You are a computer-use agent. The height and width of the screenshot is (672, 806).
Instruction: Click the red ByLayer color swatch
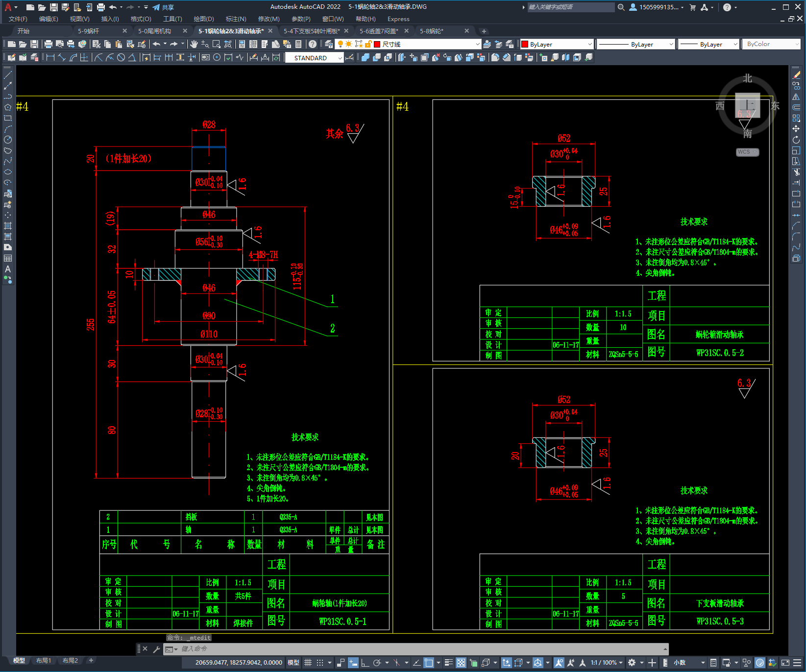click(x=525, y=44)
